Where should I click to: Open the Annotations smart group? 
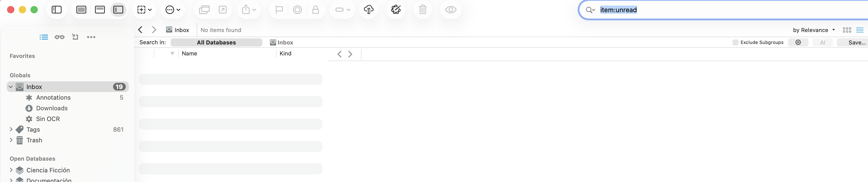[53, 98]
